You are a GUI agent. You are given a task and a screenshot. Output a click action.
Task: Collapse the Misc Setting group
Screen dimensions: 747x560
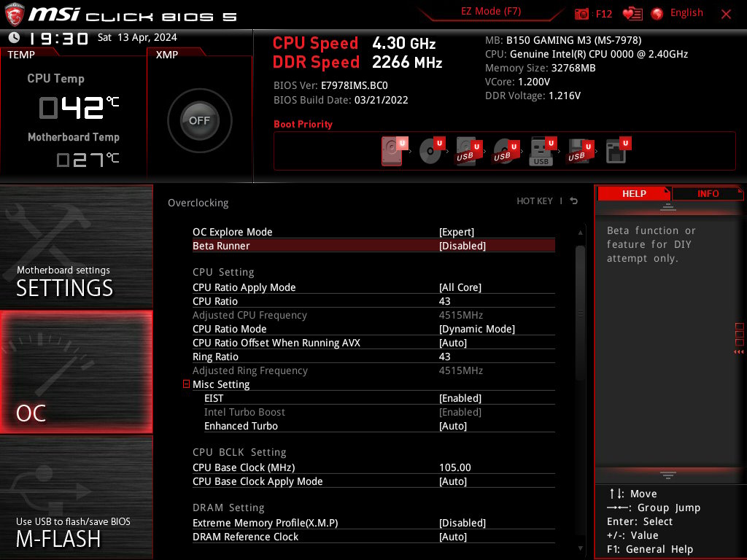tap(187, 384)
